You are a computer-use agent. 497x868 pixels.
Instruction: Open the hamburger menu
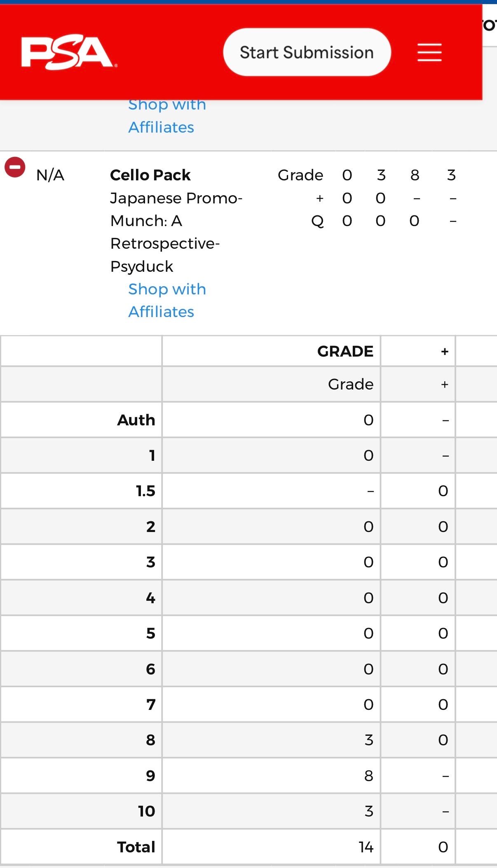429,53
